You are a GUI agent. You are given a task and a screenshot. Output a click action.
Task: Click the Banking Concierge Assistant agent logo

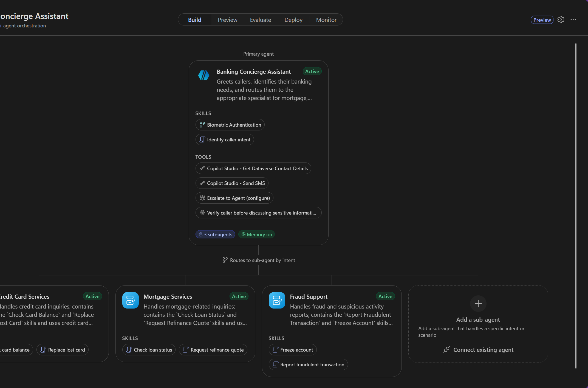pos(204,75)
